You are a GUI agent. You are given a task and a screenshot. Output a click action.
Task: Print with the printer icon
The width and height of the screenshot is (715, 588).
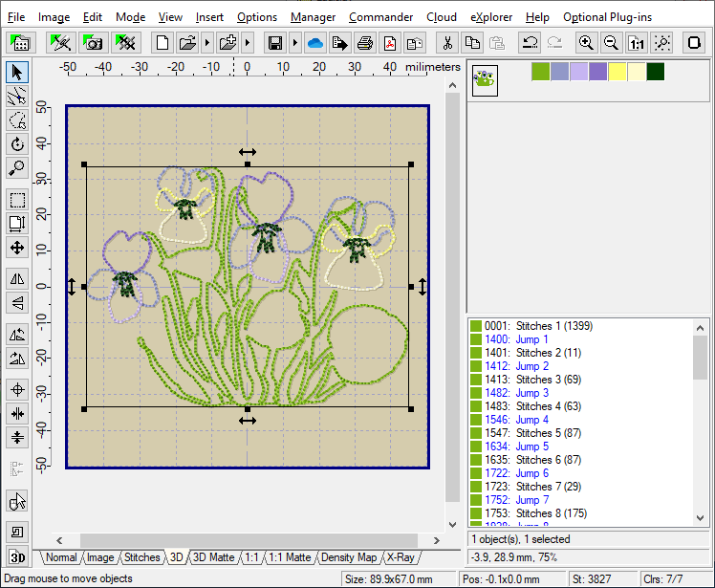pyautogui.click(x=365, y=43)
